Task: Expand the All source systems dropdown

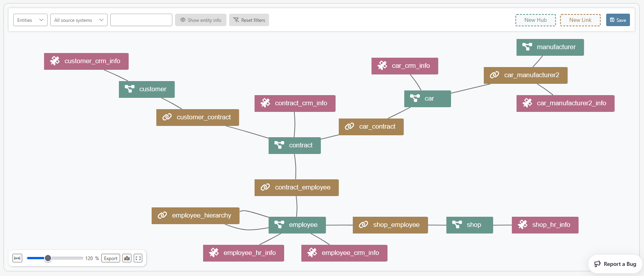Action: (x=79, y=20)
